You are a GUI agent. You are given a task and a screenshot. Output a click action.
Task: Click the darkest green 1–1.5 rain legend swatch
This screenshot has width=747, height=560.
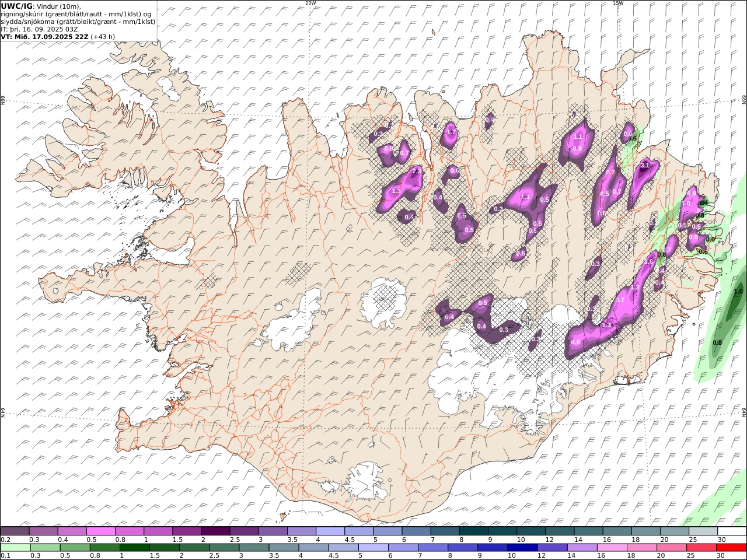134,548
